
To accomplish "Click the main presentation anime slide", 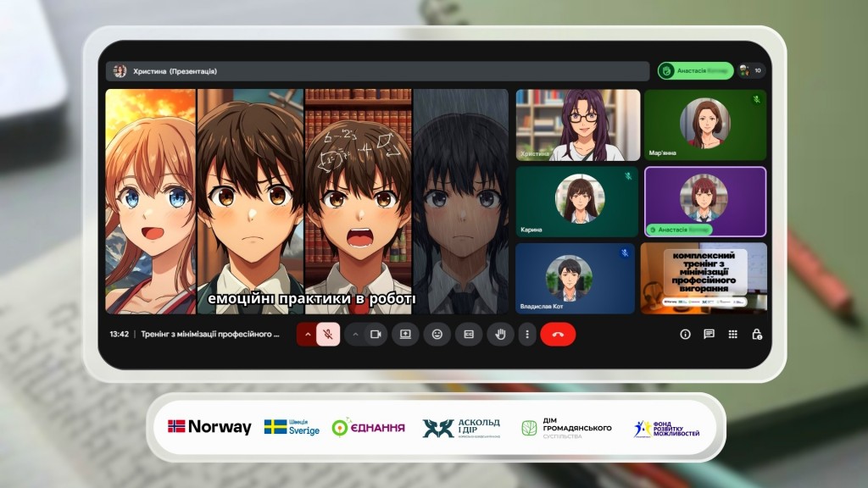I will coord(307,202).
